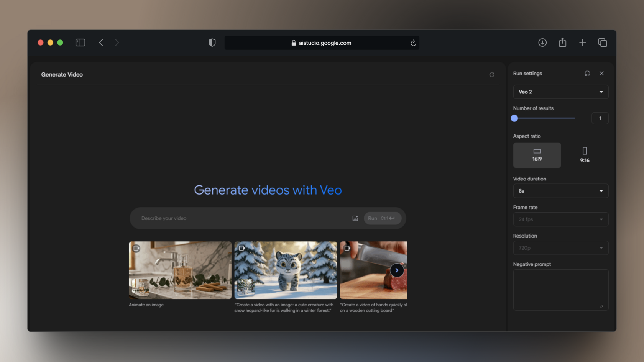Click the snow leopard prompt caption text
This screenshot has height=362, width=644.
(x=284, y=308)
